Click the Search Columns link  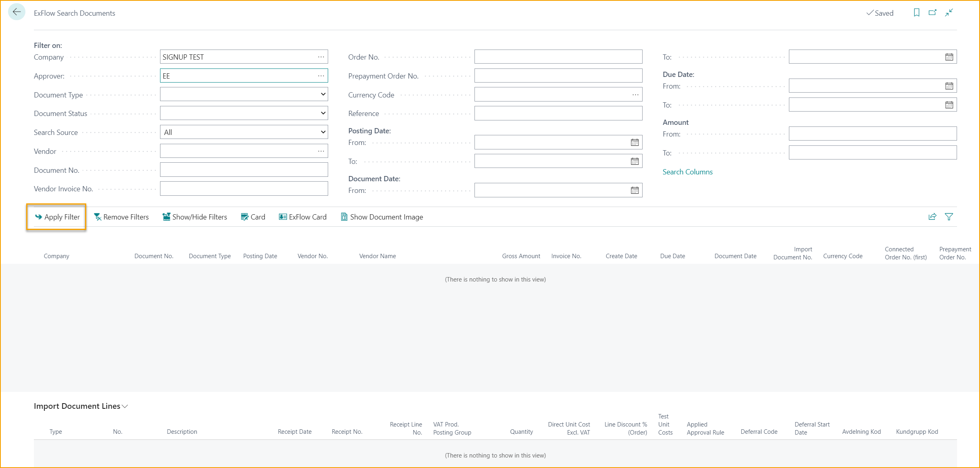(x=688, y=172)
